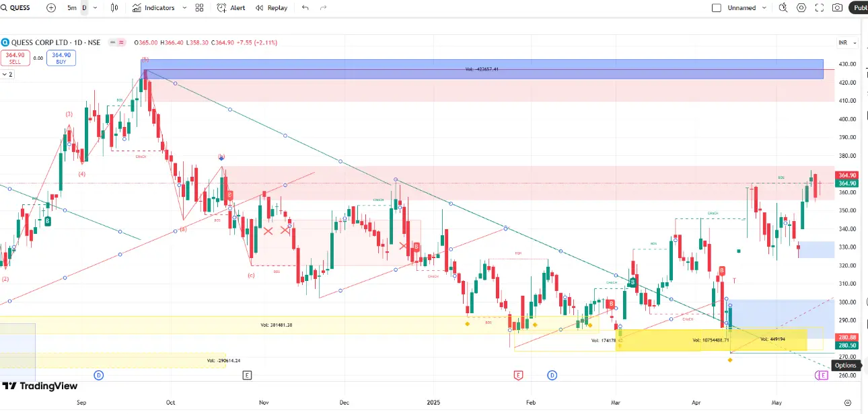Viewport: 868px width, 414px height.
Task: Redo the last undone action
Action: (324, 8)
